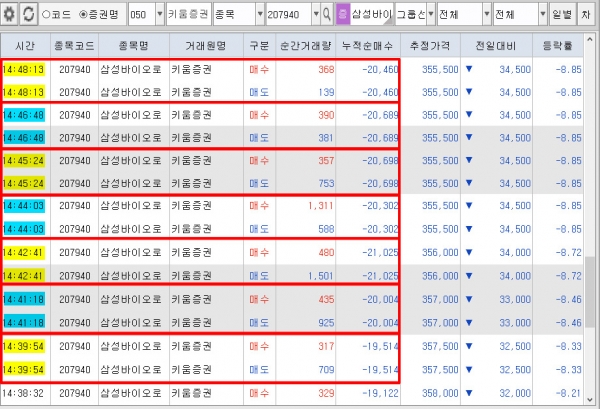Click the 시간 column header

(25, 46)
